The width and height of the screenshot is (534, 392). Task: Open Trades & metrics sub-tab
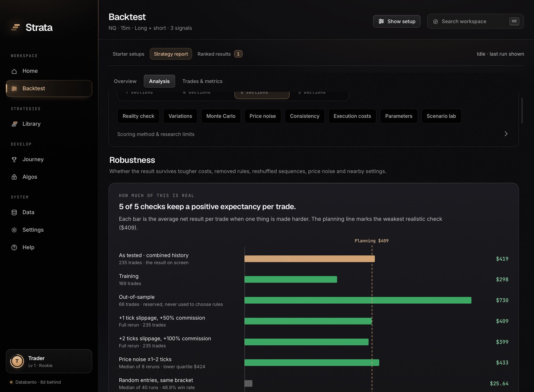[x=202, y=81]
